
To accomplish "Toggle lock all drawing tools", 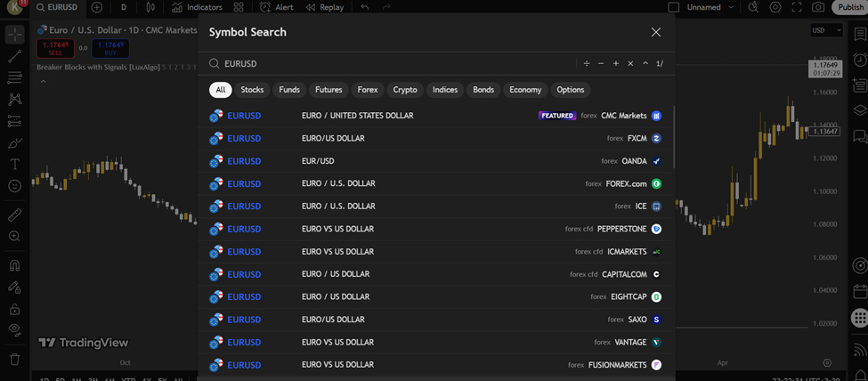I will pos(15,309).
